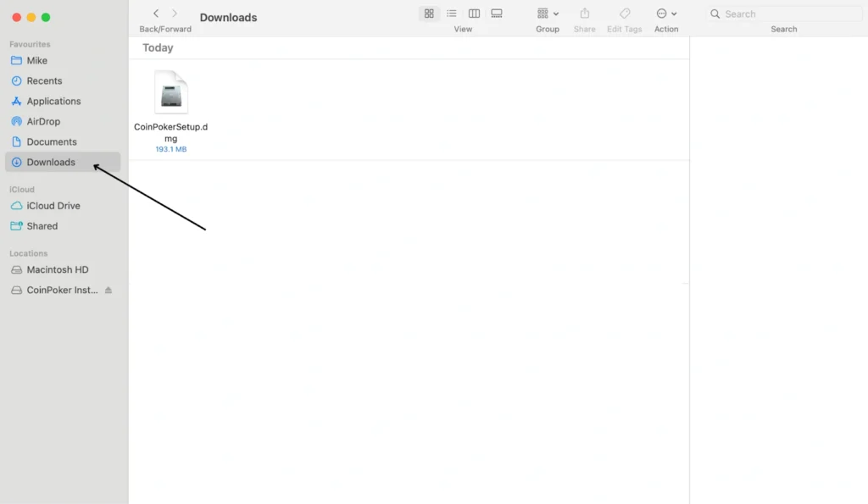The image size is (868, 504).
Task: Switch to column view
Action: 474,14
